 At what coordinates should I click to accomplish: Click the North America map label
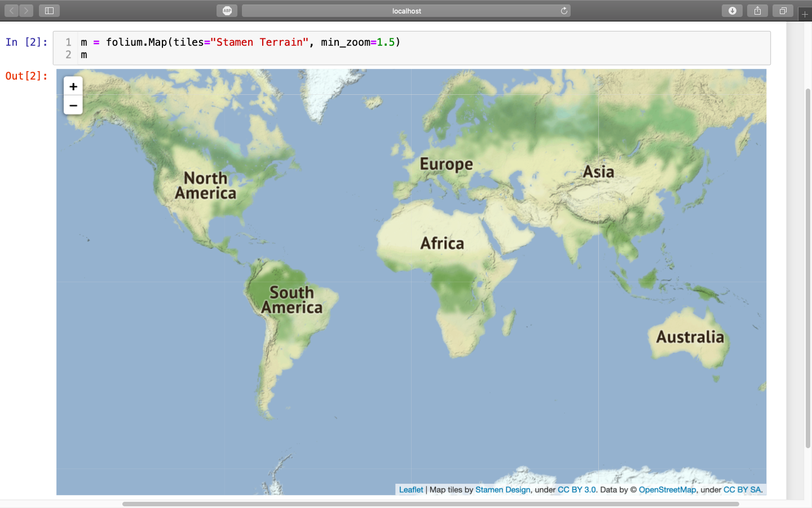point(206,186)
